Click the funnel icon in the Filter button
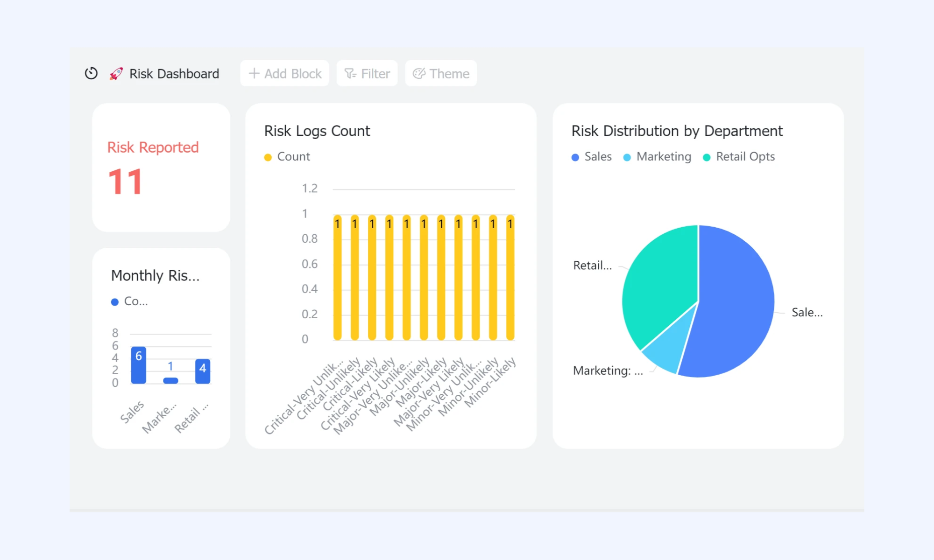This screenshot has height=560, width=934. (x=350, y=73)
